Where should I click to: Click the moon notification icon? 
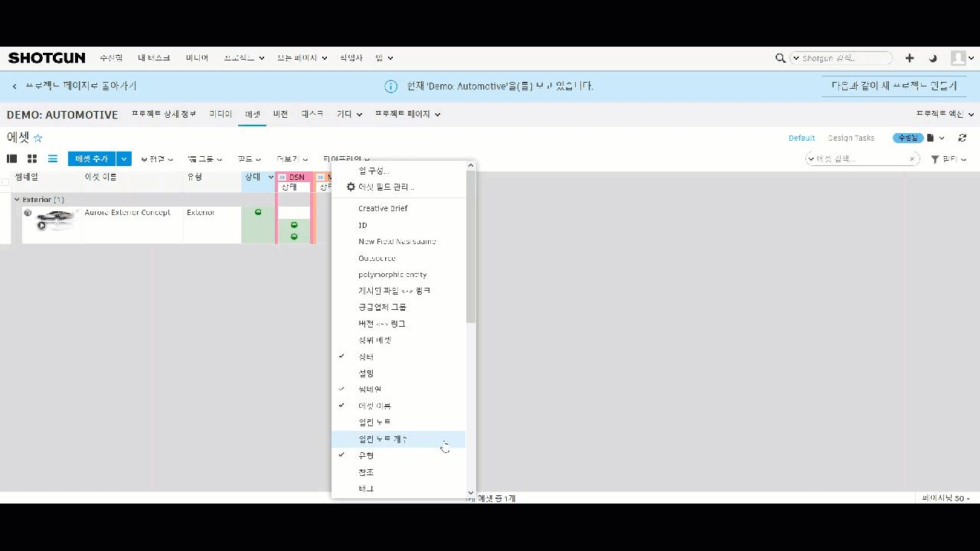(933, 57)
